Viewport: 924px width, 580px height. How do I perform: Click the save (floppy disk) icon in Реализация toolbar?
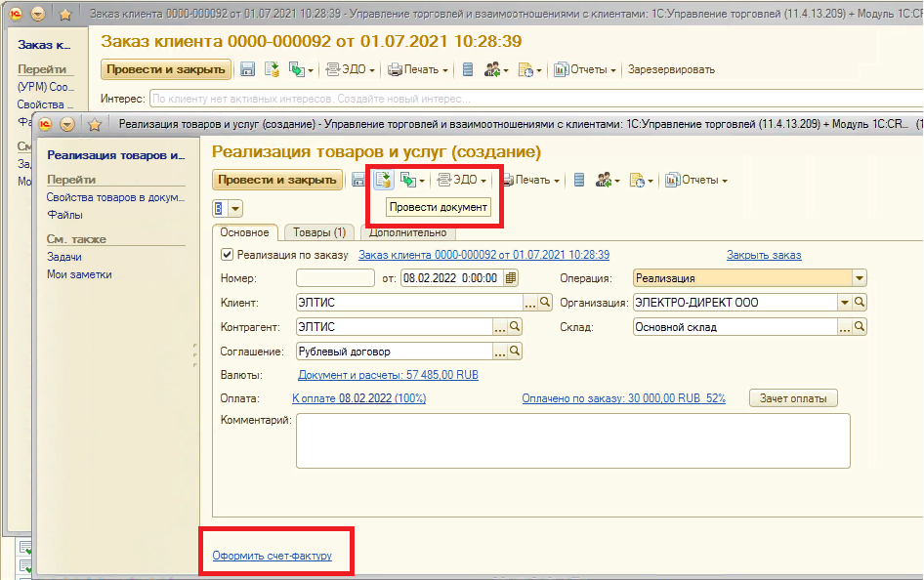pos(357,180)
